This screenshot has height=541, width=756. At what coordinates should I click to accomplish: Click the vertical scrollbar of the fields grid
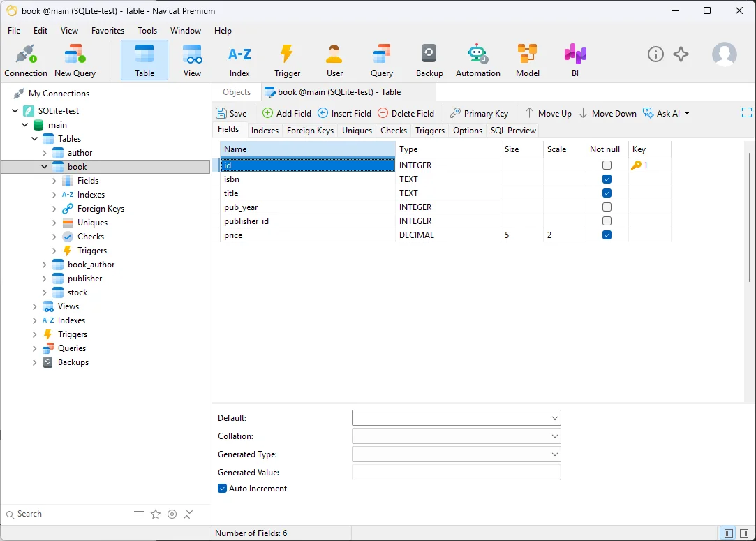[750, 217]
